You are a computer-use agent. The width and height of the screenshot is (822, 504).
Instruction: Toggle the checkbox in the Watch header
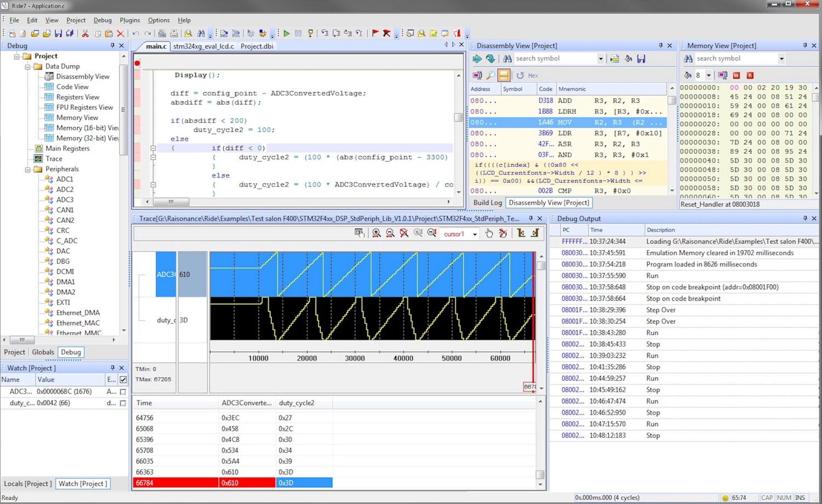tap(123, 379)
